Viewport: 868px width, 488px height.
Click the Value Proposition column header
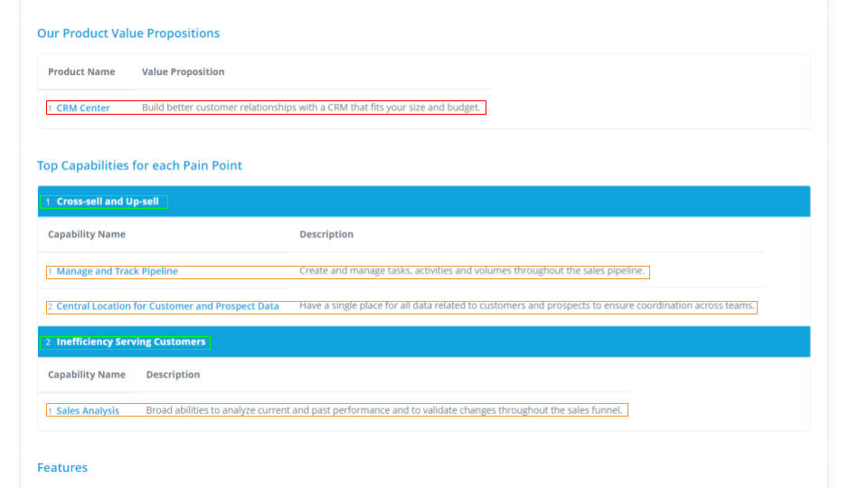point(183,71)
